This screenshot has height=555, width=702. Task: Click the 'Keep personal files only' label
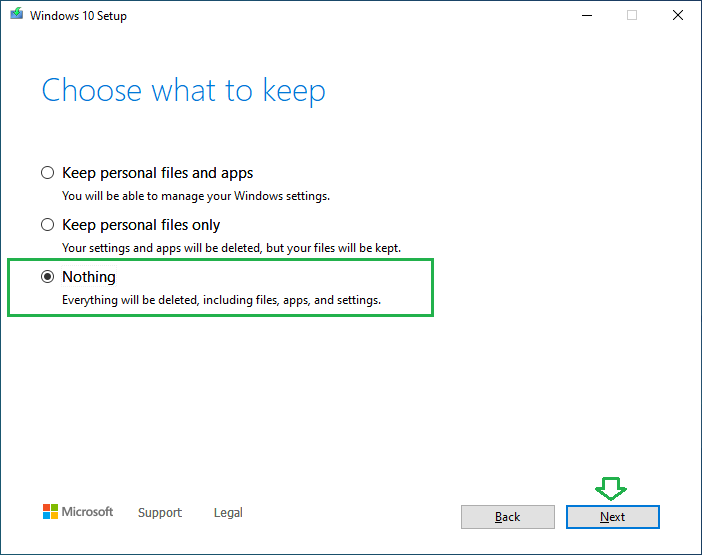[x=141, y=225]
